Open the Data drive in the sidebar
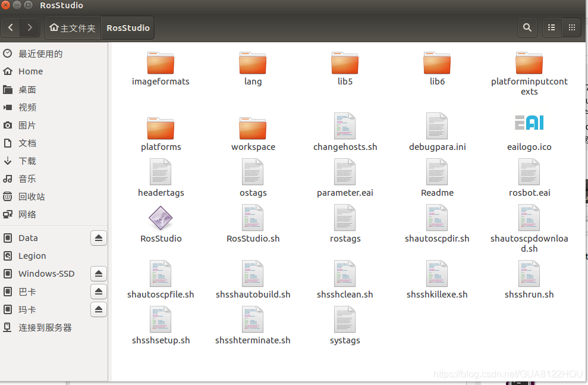 point(45,238)
